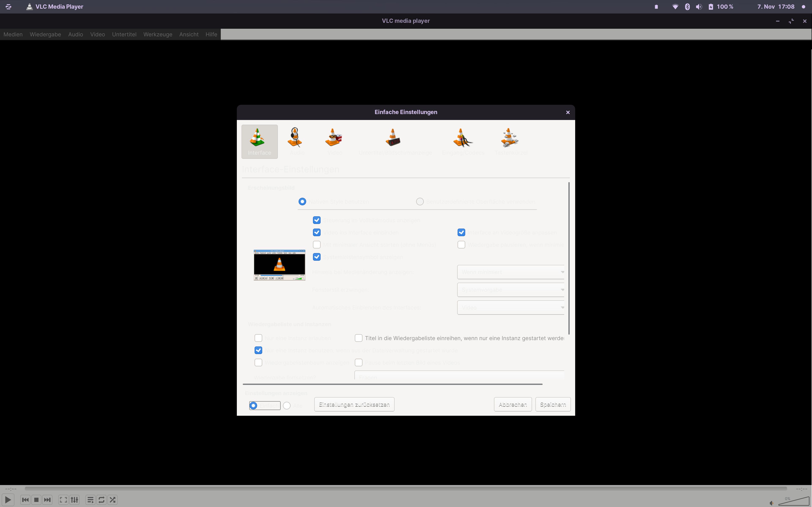Toggle the shuffle playback icon
The height and width of the screenshot is (507, 812).
pos(113,500)
